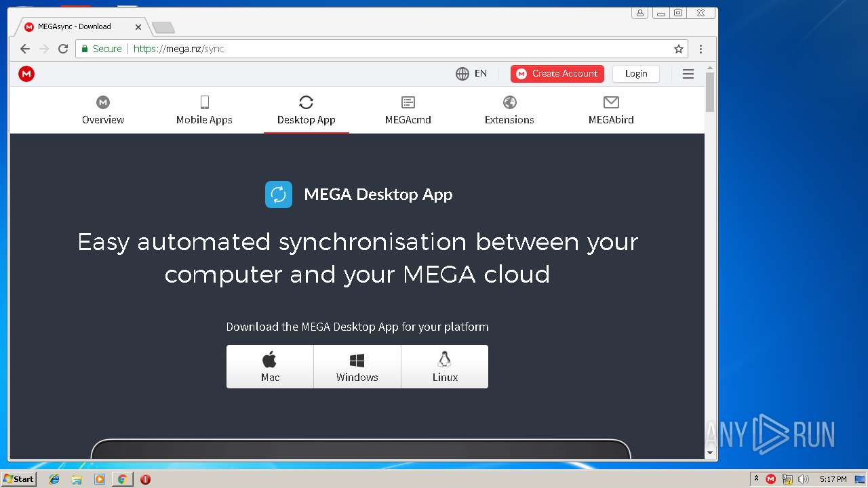868x488 pixels.
Task: Switch to the Mobile Apps tab
Action: (204, 110)
